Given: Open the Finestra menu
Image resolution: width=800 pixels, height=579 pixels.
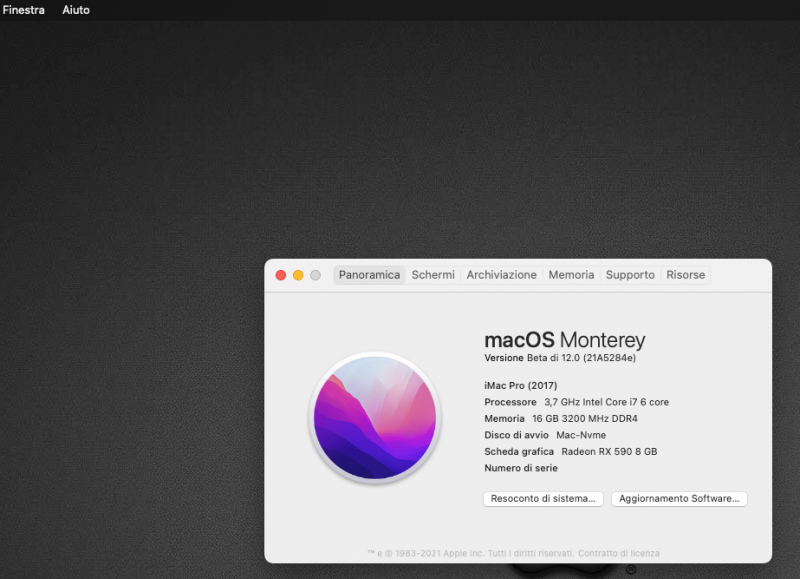Looking at the screenshot, I should click(23, 10).
